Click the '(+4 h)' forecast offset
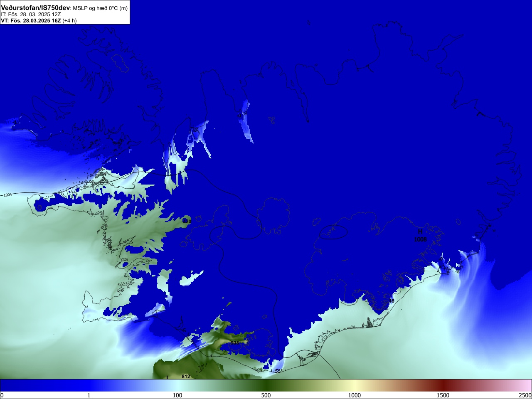 click(x=69, y=20)
